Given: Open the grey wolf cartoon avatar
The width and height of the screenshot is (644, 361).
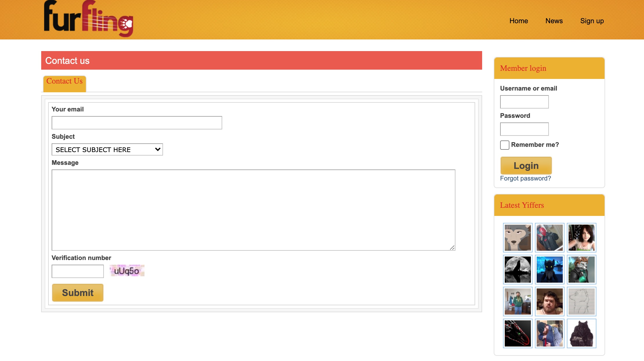Looking at the screenshot, I should [518, 238].
